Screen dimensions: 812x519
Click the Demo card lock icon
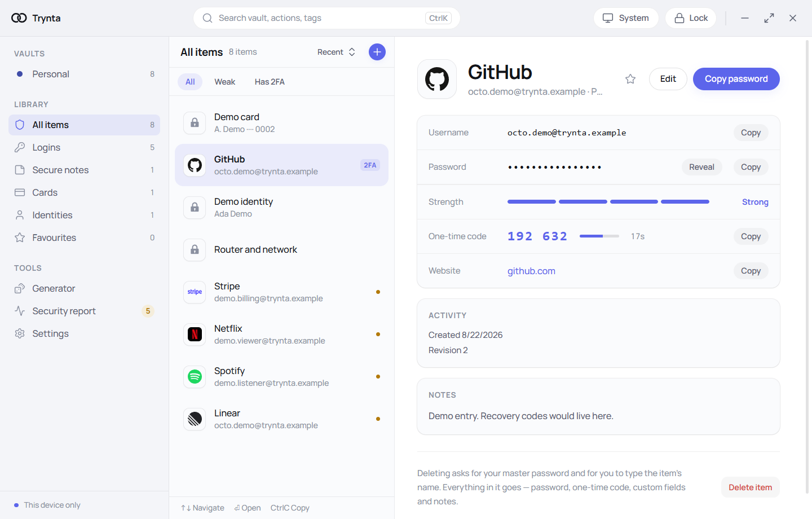(x=195, y=122)
